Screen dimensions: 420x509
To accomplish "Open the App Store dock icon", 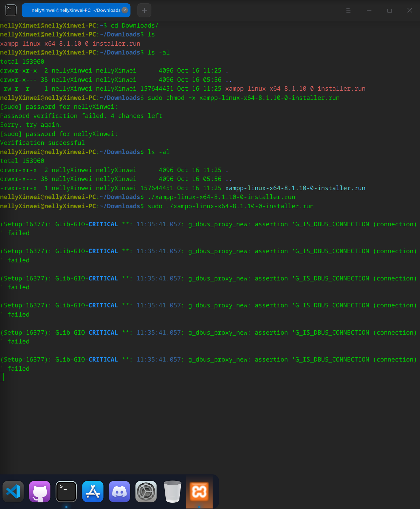I will click(x=93, y=492).
